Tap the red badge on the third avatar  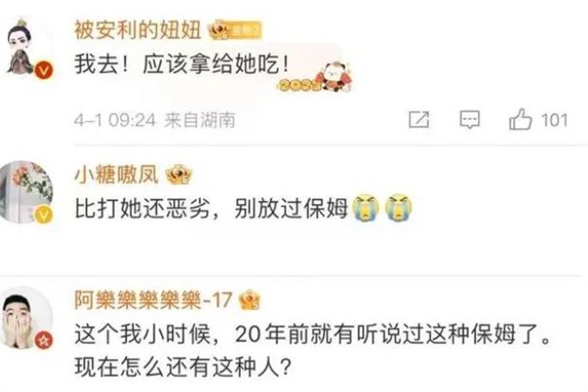(44, 340)
